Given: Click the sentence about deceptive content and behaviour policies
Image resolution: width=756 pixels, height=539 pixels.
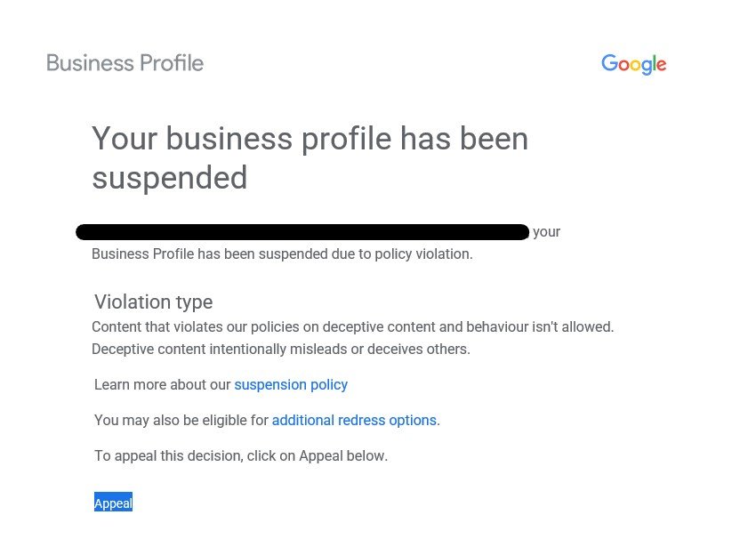Looking at the screenshot, I should (352, 327).
